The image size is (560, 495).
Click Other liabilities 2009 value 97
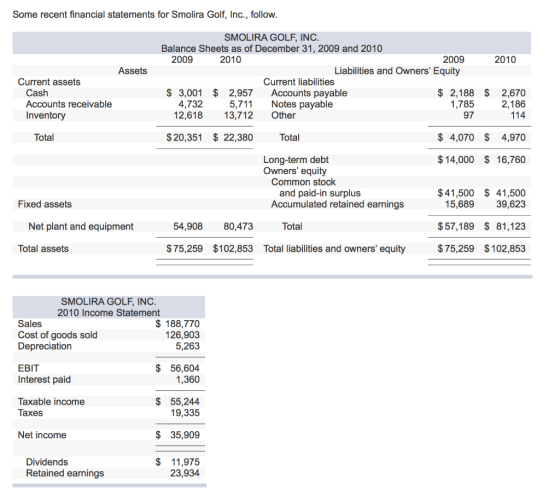(469, 115)
